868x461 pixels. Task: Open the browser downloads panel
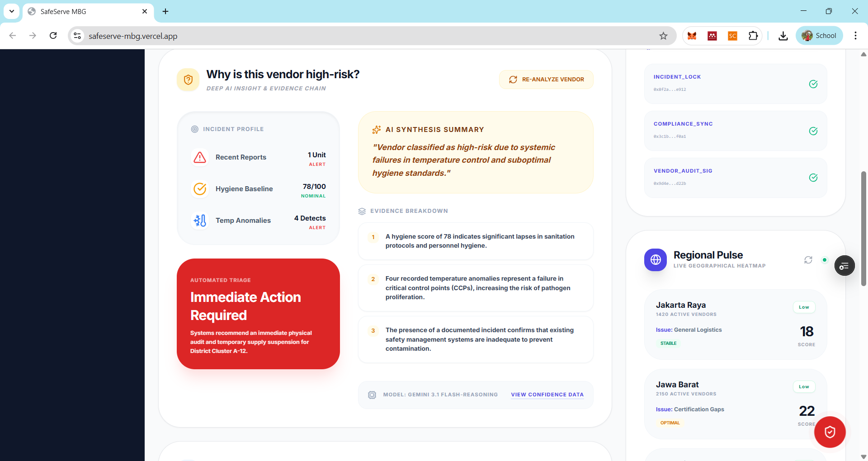pyautogui.click(x=783, y=36)
